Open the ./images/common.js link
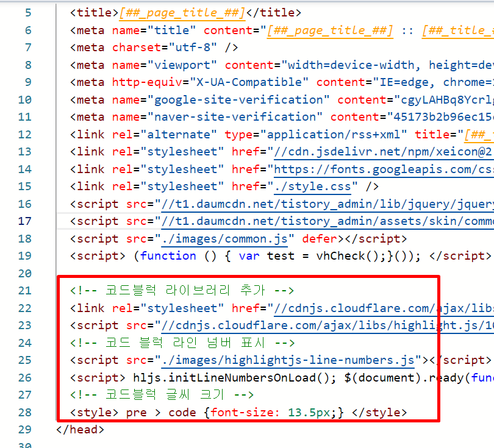 click(x=224, y=239)
